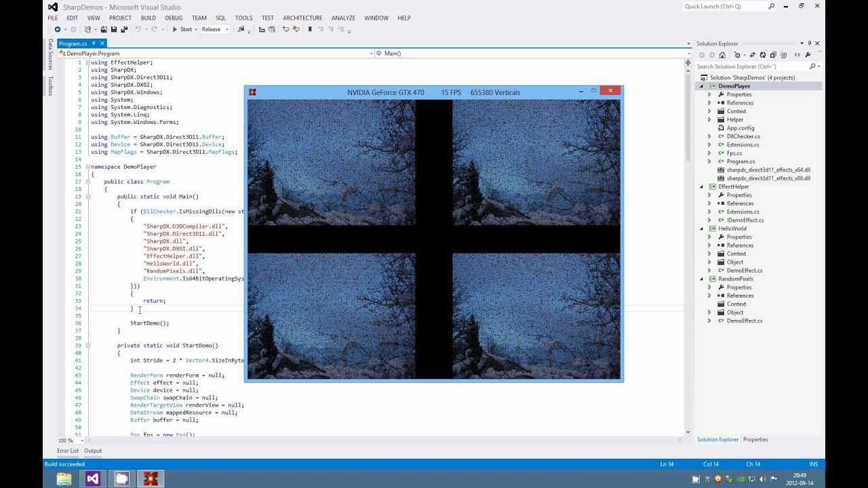Collapse the EffectHelper project node
Viewport: 868px width, 488px height.
(702, 186)
